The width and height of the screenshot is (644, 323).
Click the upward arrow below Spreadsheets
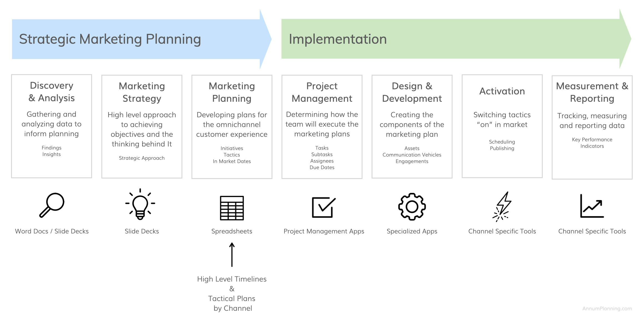[232, 255]
